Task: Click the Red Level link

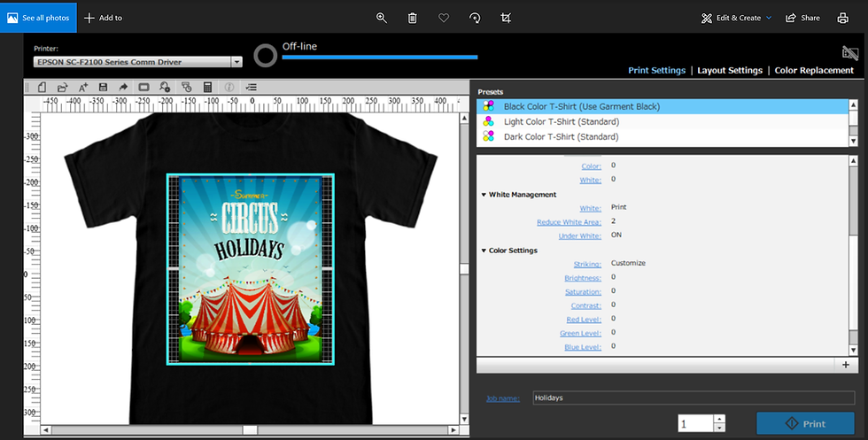Action: tap(584, 320)
